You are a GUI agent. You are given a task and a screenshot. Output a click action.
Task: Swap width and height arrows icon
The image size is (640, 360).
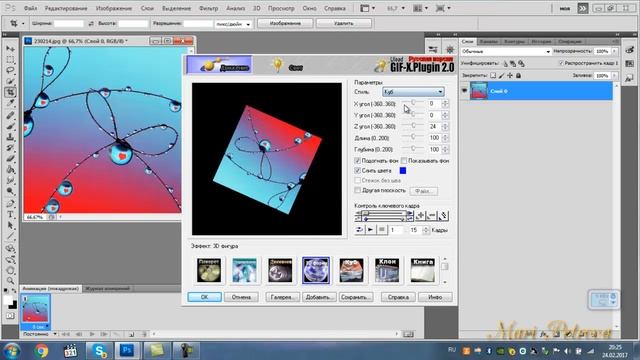coord(91,24)
